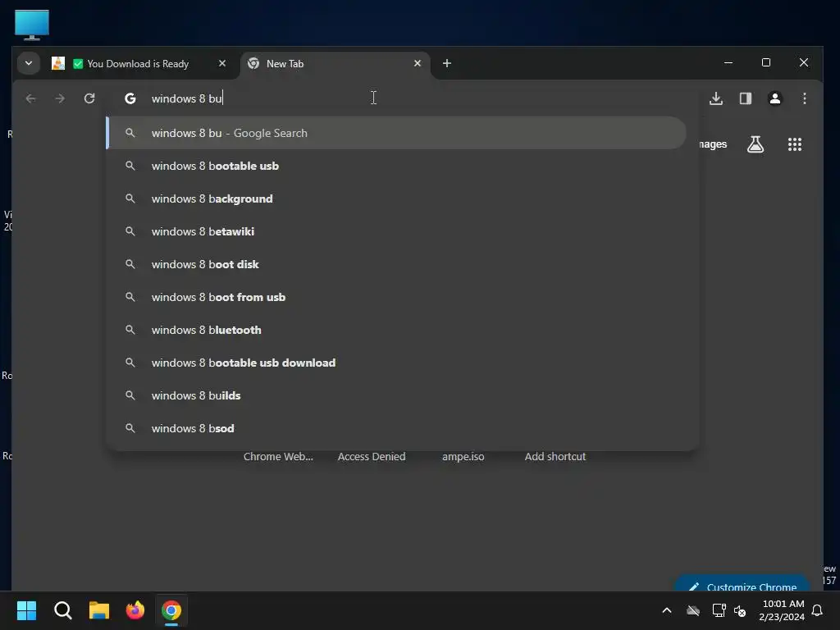Open File Explorer from the taskbar
Screen dimensions: 840x630
(x=99, y=610)
